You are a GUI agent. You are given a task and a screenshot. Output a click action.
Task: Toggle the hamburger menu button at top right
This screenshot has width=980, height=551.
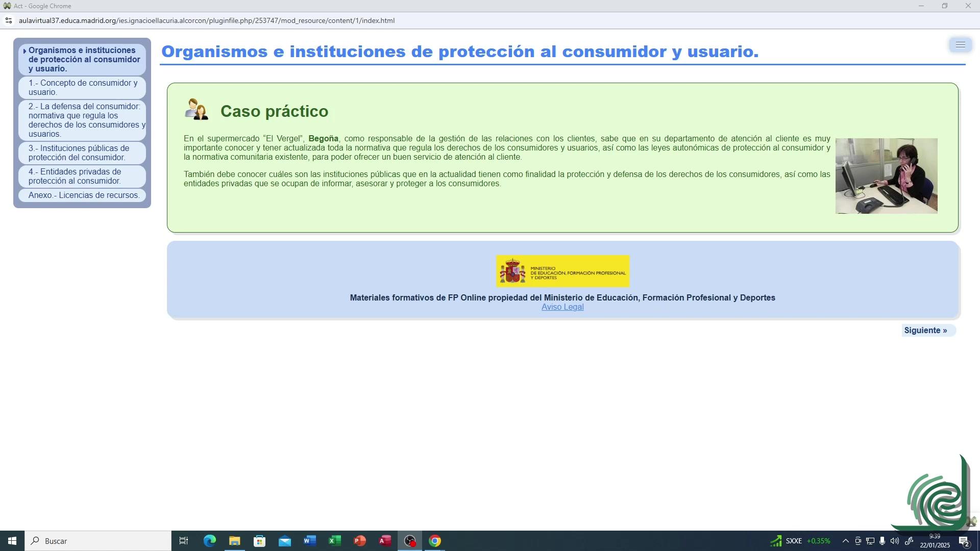pos(960,45)
